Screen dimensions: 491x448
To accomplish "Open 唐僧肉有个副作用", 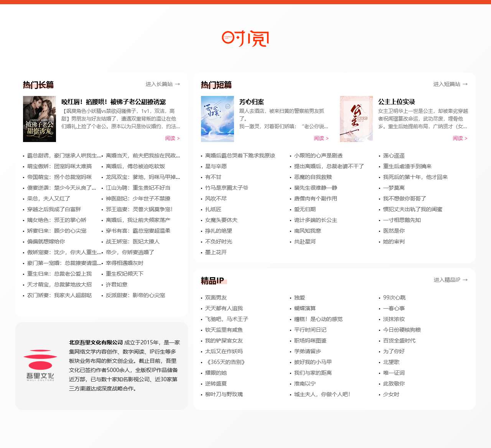I will point(316,198).
